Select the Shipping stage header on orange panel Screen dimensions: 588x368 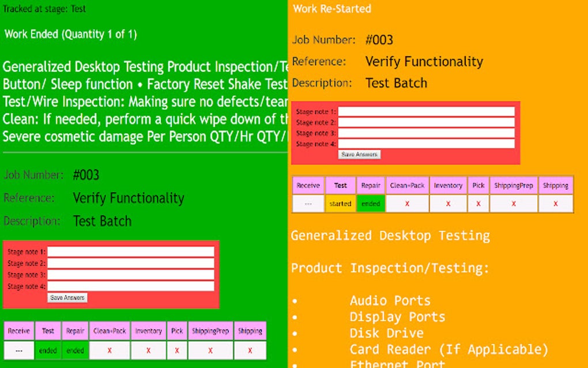[x=555, y=185]
